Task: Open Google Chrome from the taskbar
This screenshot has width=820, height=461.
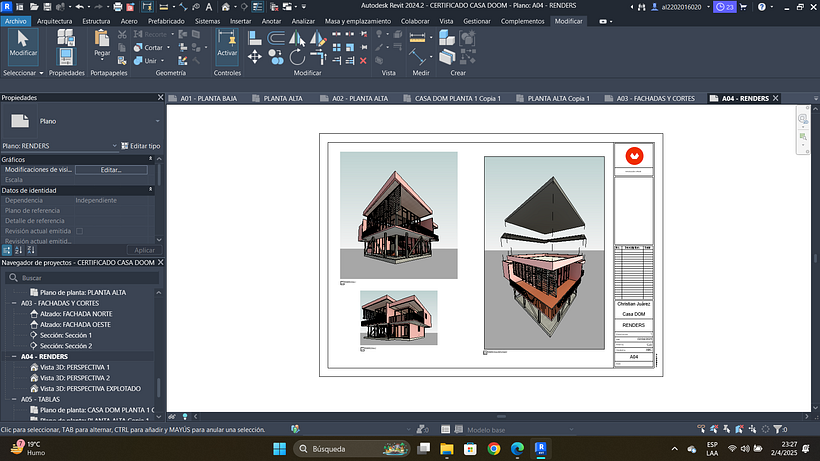Action: pyautogui.click(x=494, y=448)
